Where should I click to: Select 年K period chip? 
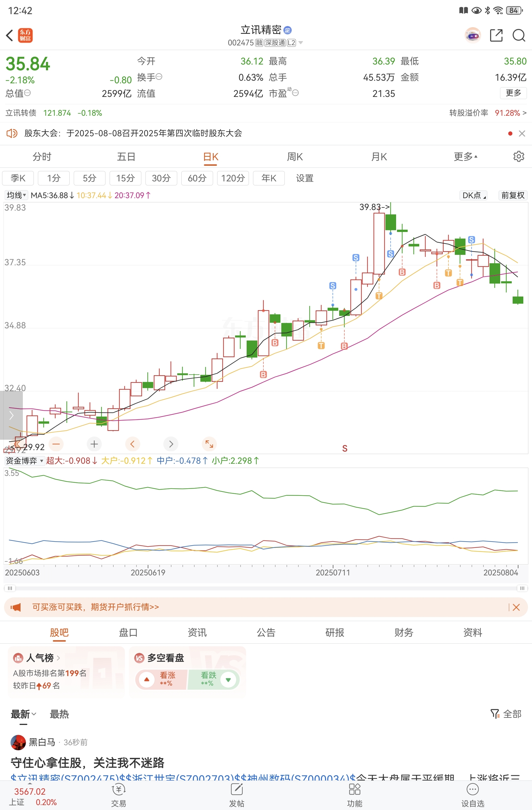click(x=269, y=178)
